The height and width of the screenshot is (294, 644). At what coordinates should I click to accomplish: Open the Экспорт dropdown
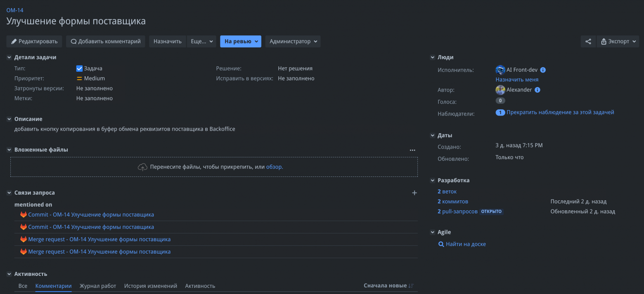click(618, 41)
